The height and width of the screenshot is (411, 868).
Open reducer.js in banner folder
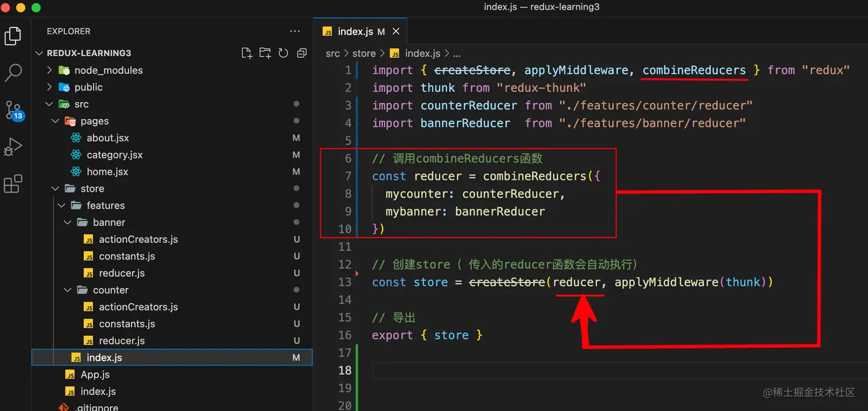(x=172, y=273)
